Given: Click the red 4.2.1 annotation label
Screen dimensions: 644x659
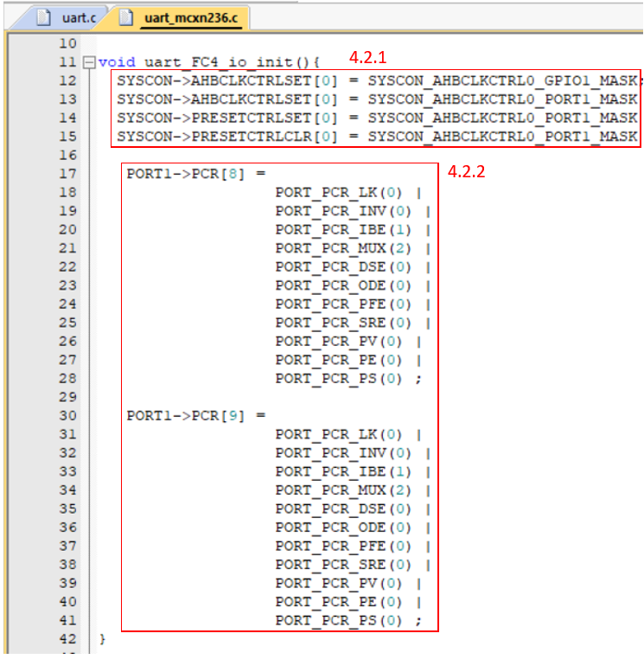Looking at the screenshot, I should point(367,58).
